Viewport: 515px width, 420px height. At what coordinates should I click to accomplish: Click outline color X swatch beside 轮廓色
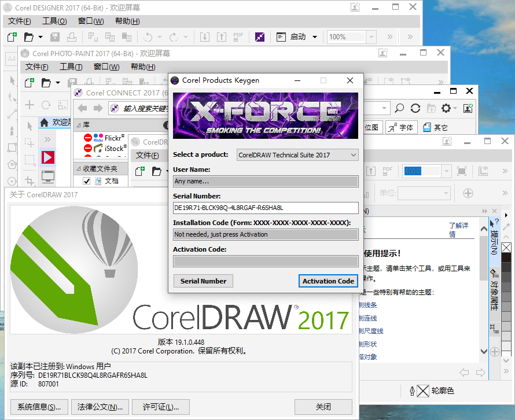point(423,390)
